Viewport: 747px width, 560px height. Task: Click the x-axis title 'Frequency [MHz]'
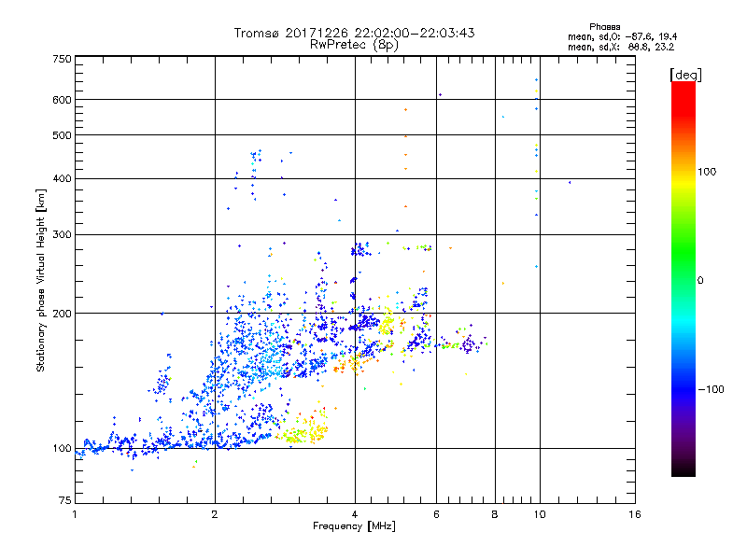tap(354, 526)
